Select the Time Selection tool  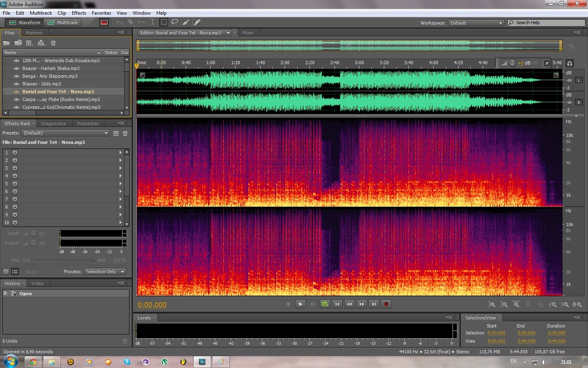152,22
